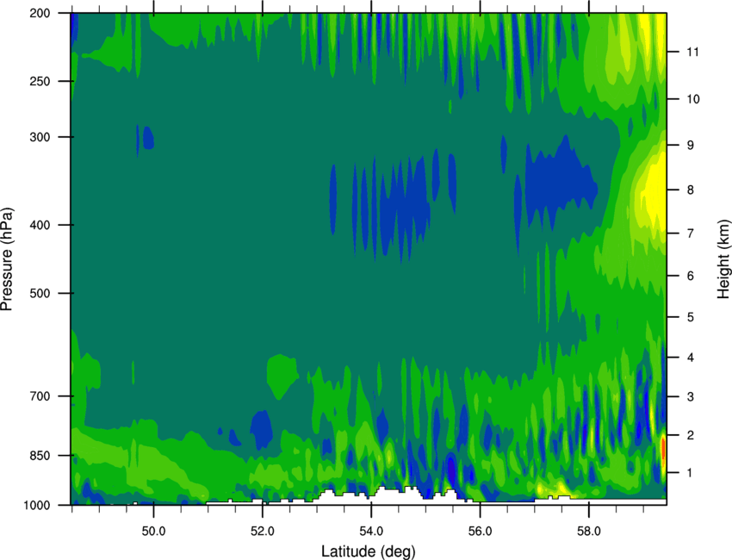Select the 1000 pressure tick label
Image resolution: width=732 pixels, height=560 pixels.
(37, 505)
